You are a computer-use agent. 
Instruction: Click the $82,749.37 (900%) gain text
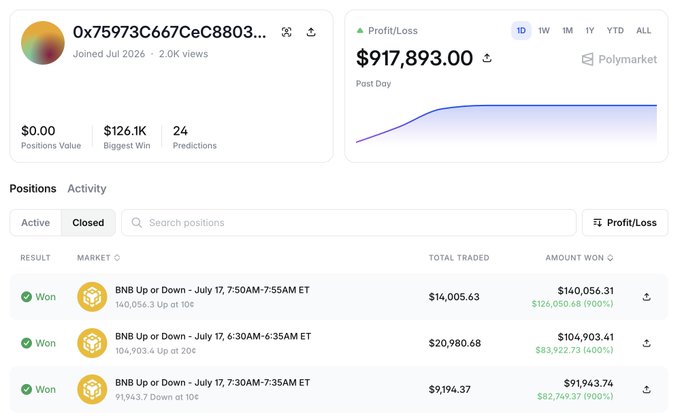point(575,396)
